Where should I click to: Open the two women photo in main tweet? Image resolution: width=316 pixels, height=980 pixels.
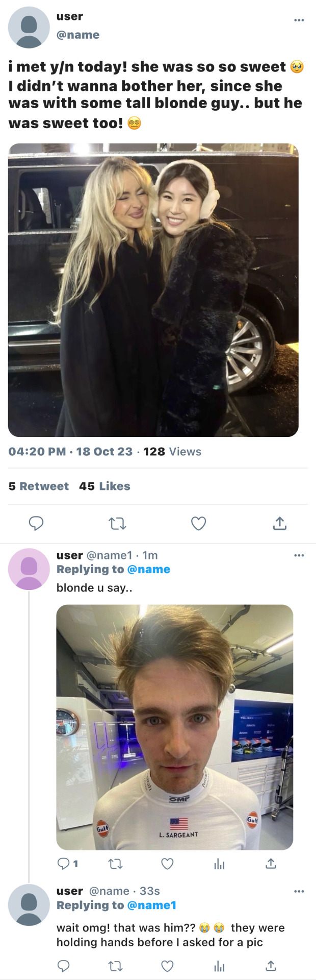coord(153,290)
